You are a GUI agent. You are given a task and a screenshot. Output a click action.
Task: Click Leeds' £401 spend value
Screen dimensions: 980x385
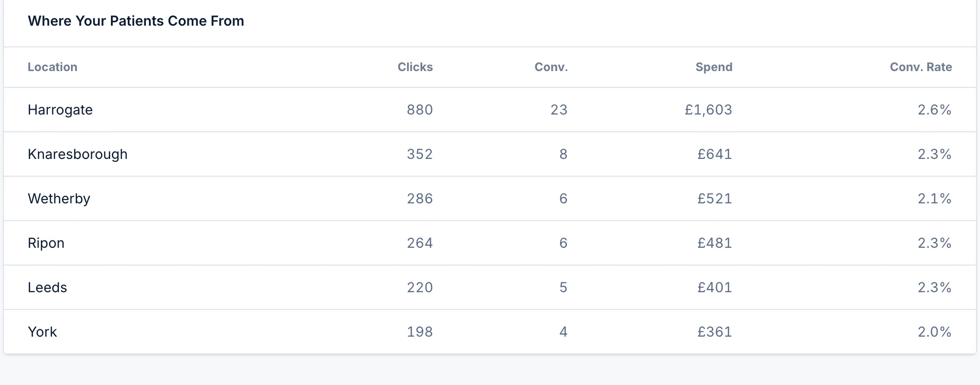(715, 287)
